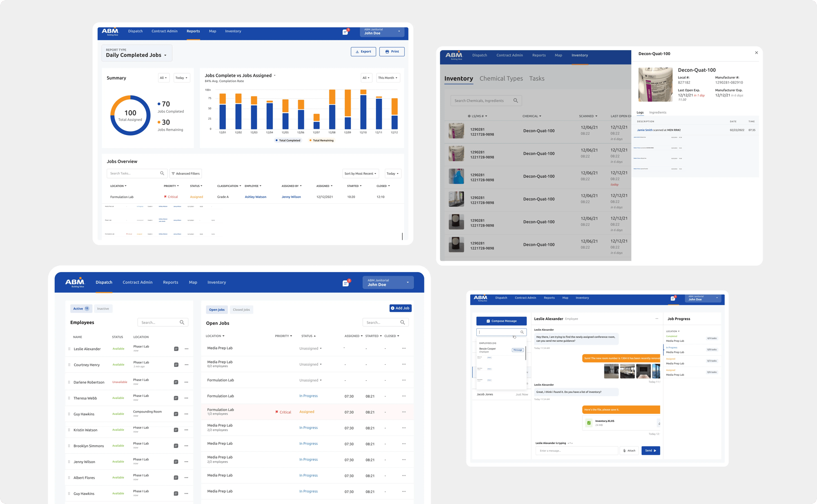Open LOCATION dropdown in Job Progress panel

(673, 331)
